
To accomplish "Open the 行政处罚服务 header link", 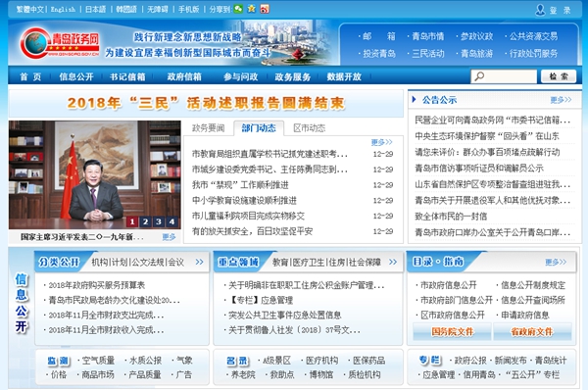I will coord(533,54).
